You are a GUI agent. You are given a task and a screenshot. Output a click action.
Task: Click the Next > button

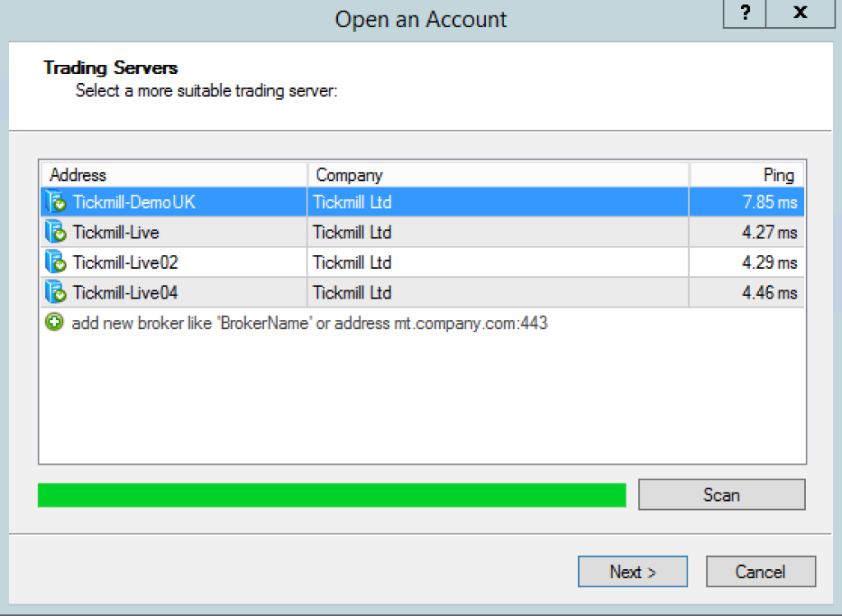632,572
